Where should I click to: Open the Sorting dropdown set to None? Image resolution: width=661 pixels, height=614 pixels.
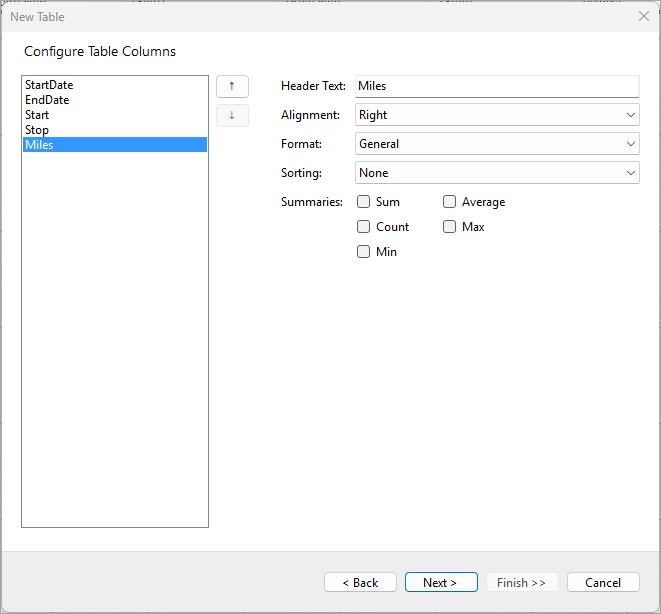coord(497,173)
